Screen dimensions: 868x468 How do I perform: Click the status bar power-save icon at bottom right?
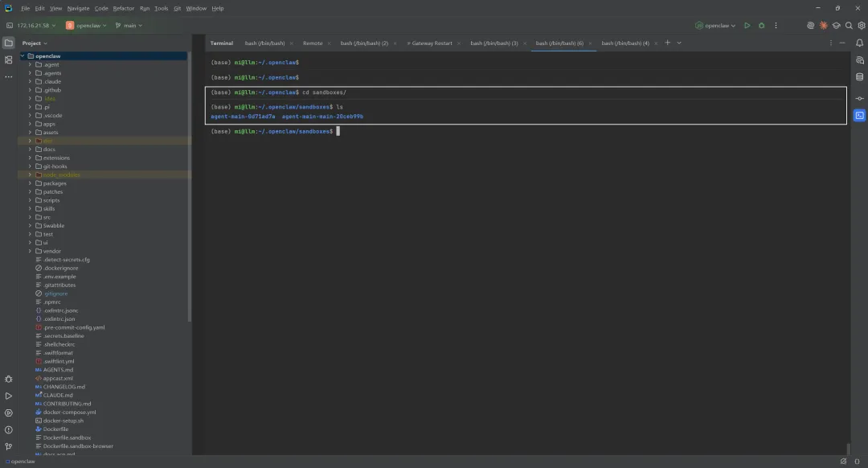[843, 462]
